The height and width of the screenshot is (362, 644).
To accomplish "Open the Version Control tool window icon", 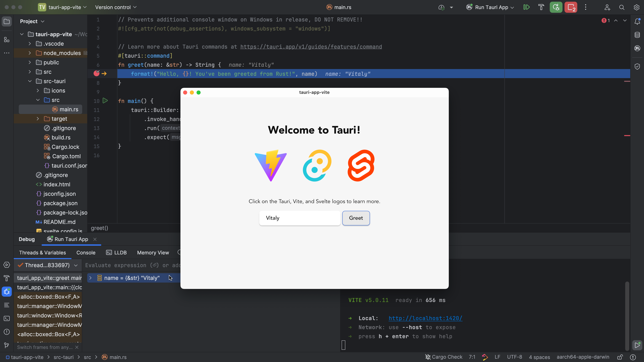I will click(7, 345).
